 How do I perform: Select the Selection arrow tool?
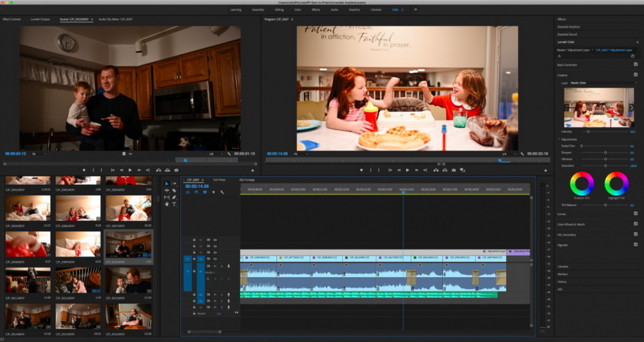(x=166, y=184)
